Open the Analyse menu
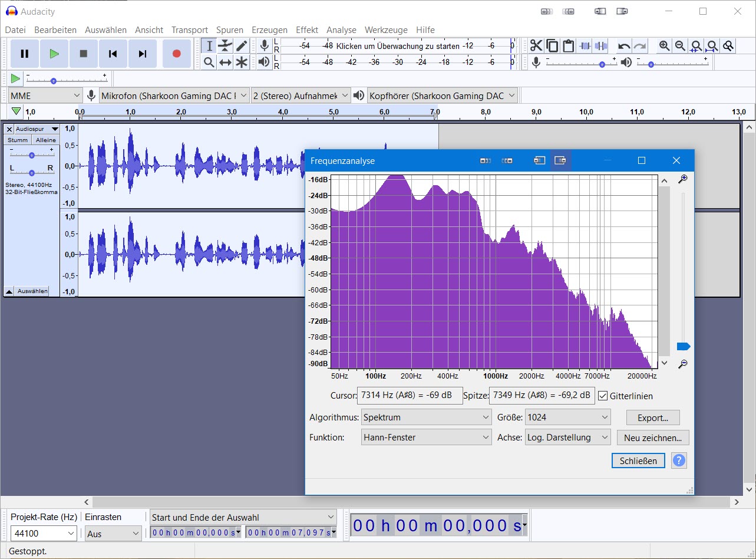This screenshot has height=559, width=756. [x=341, y=29]
